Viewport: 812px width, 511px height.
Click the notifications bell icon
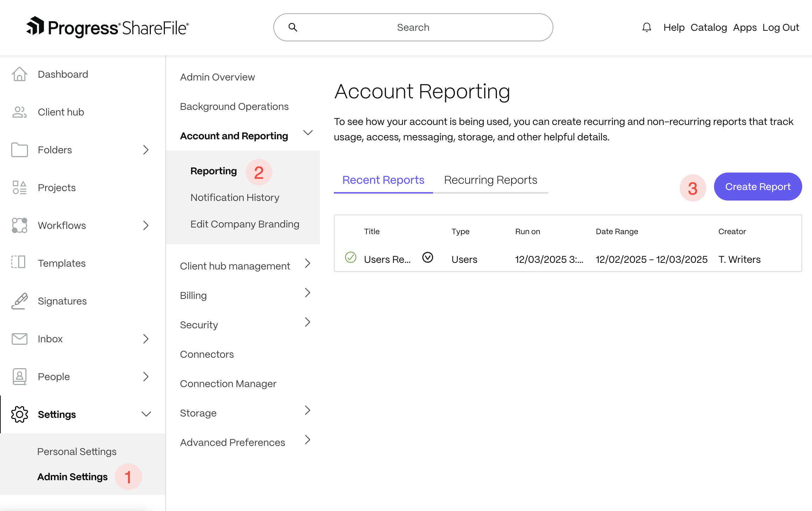(646, 27)
